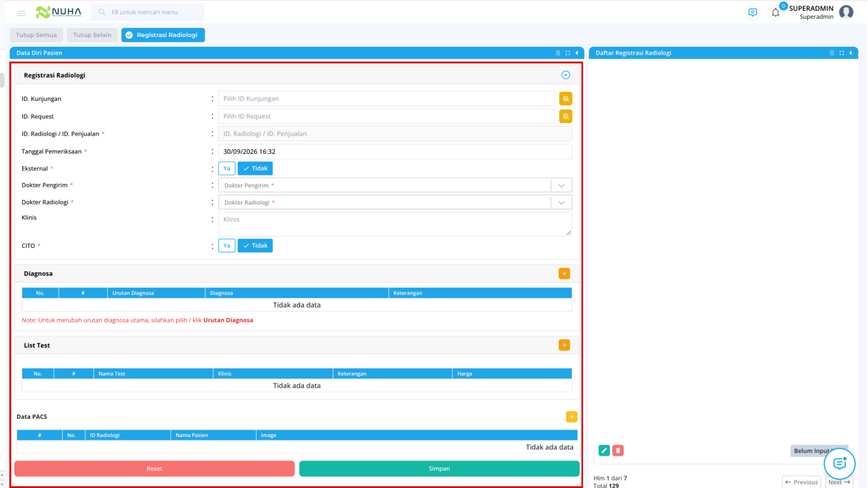Collapse the Data Diri Pasien panel arrow
The height and width of the screenshot is (488, 868).
point(577,53)
